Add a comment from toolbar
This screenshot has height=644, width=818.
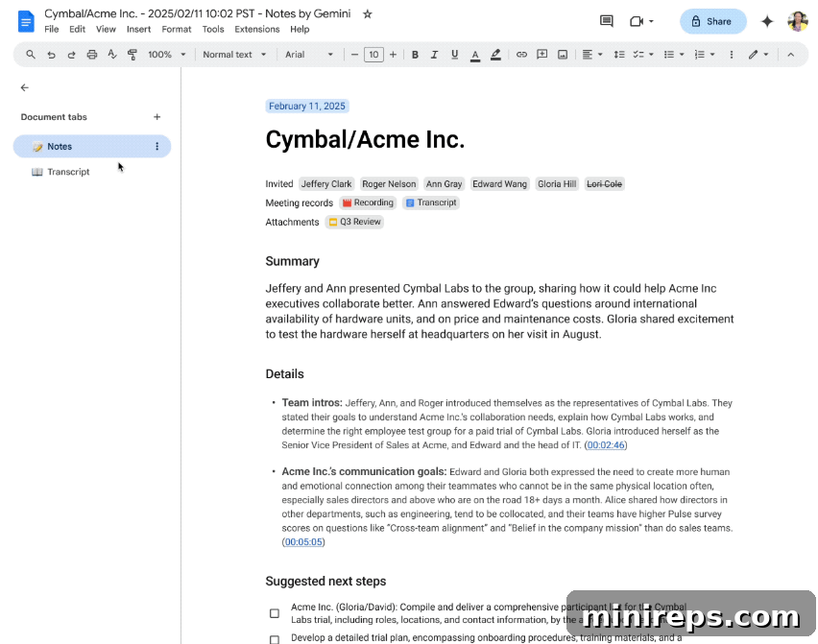tap(542, 55)
